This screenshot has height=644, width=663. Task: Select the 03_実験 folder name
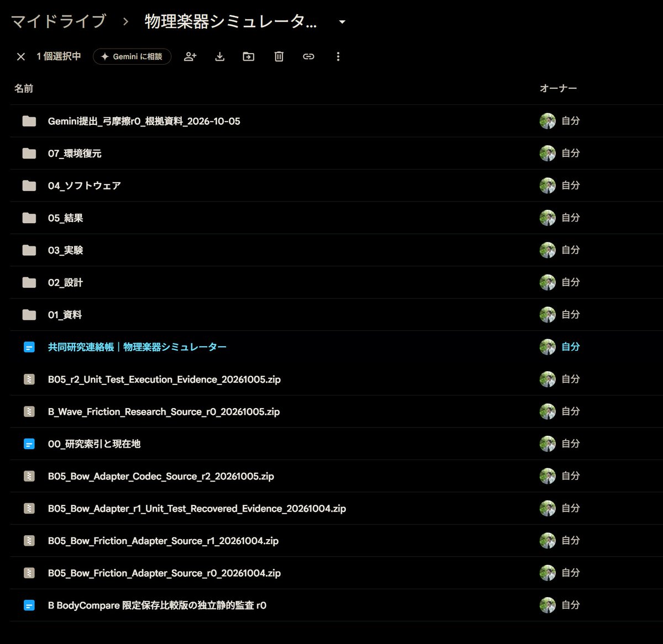point(66,250)
